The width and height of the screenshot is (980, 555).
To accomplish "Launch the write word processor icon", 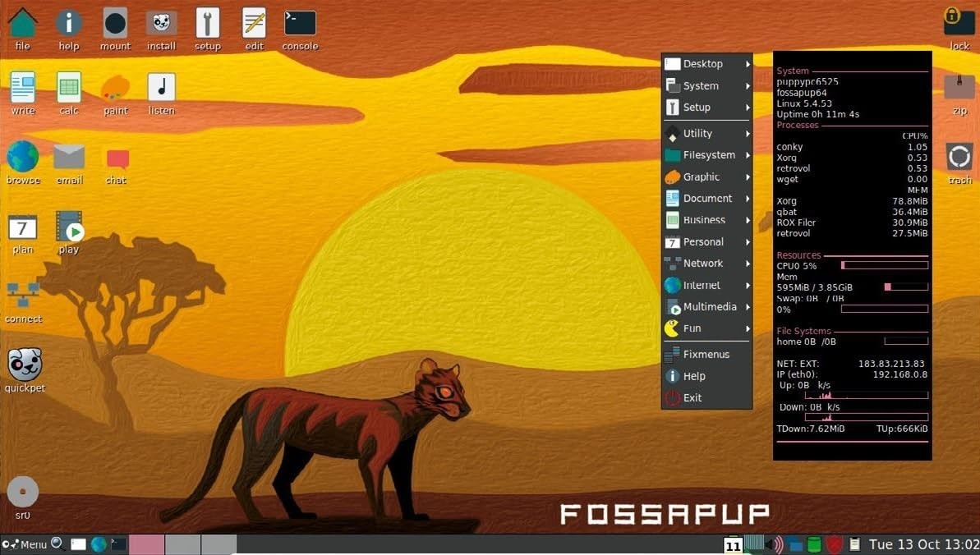I will tap(22, 88).
